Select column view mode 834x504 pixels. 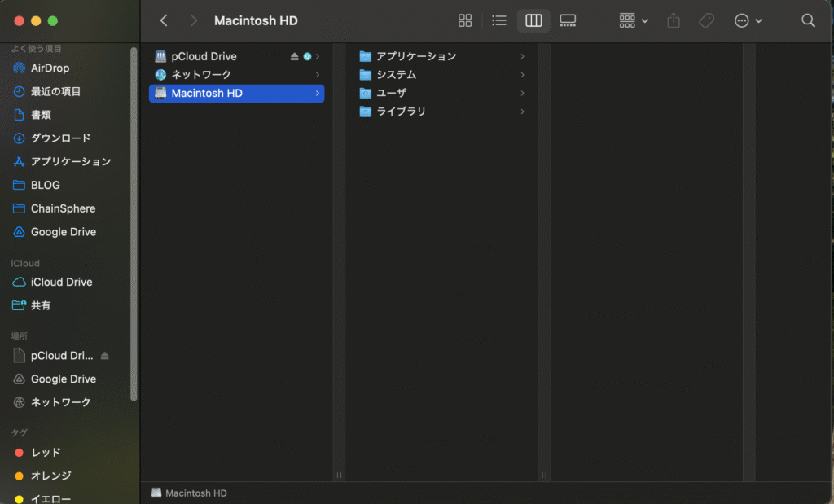(x=533, y=20)
